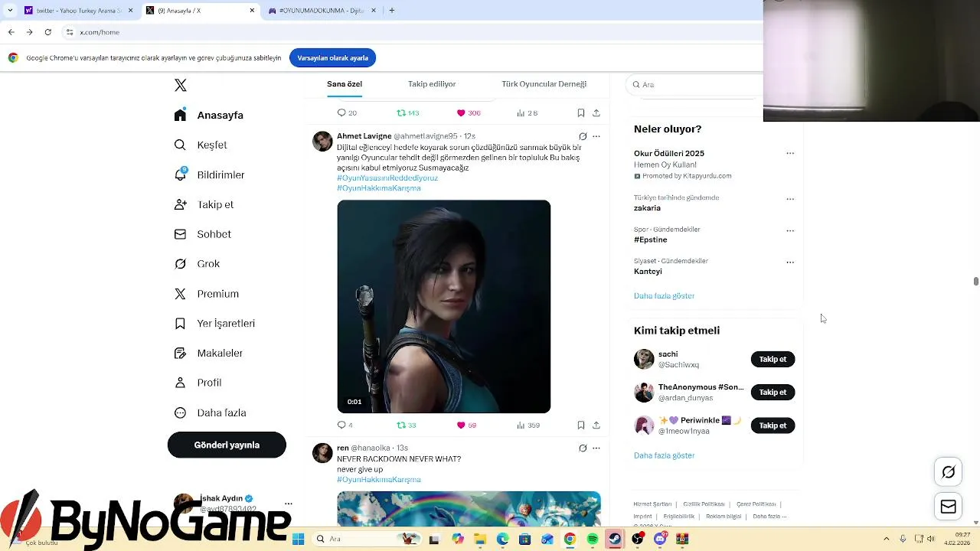Share Ahmet Lavigne's post
The height and width of the screenshot is (551, 980).
(596, 425)
